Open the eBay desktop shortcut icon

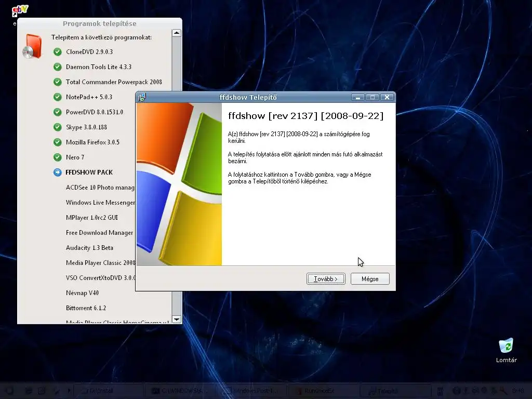pos(20,12)
